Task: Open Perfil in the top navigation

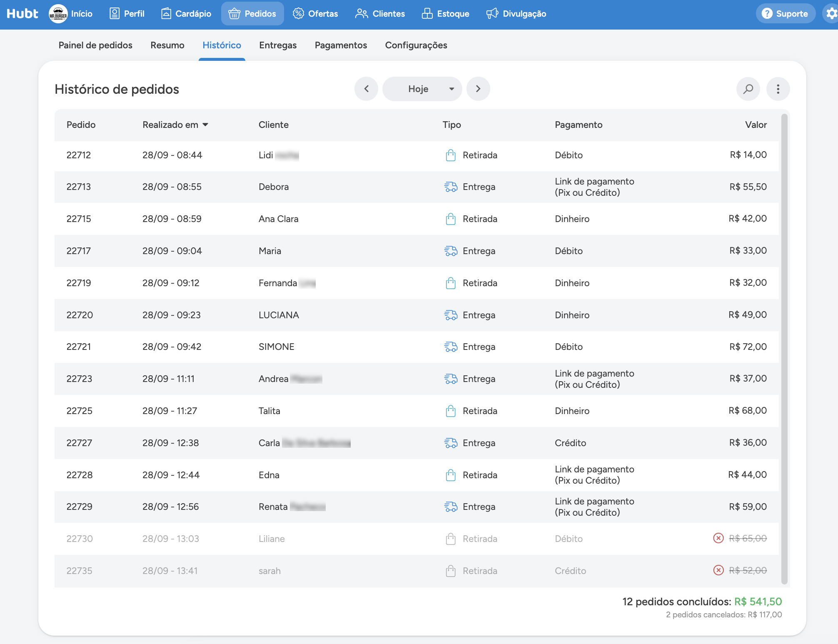Action: [127, 14]
